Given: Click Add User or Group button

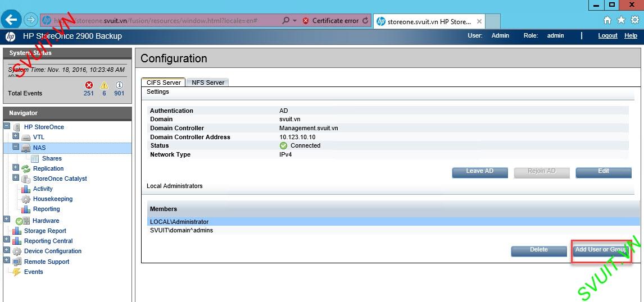Looking at the screenshot, I should tap(601, 251).
